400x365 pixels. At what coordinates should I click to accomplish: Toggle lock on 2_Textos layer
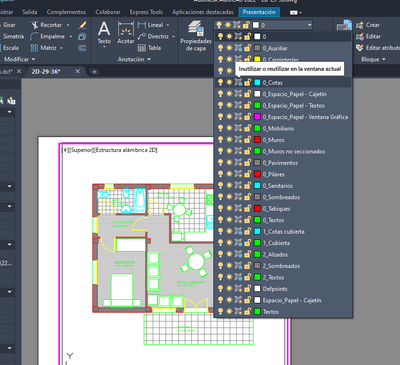click(247, 277)
